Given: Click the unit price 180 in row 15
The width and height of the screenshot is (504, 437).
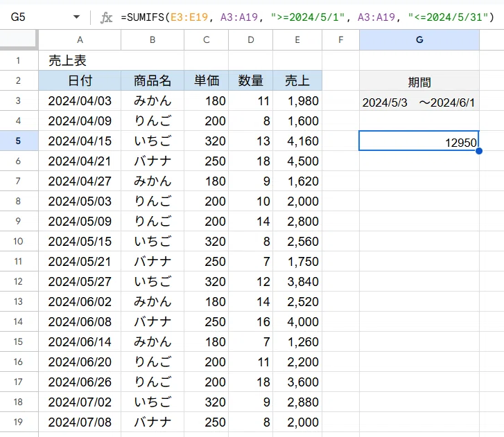Looking at the screenshot, I should point(206,341).
